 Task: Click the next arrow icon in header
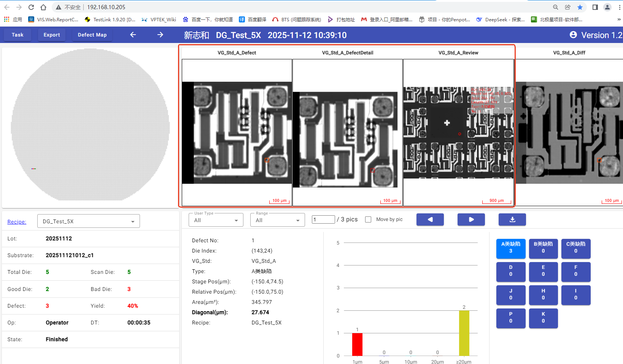160,35
